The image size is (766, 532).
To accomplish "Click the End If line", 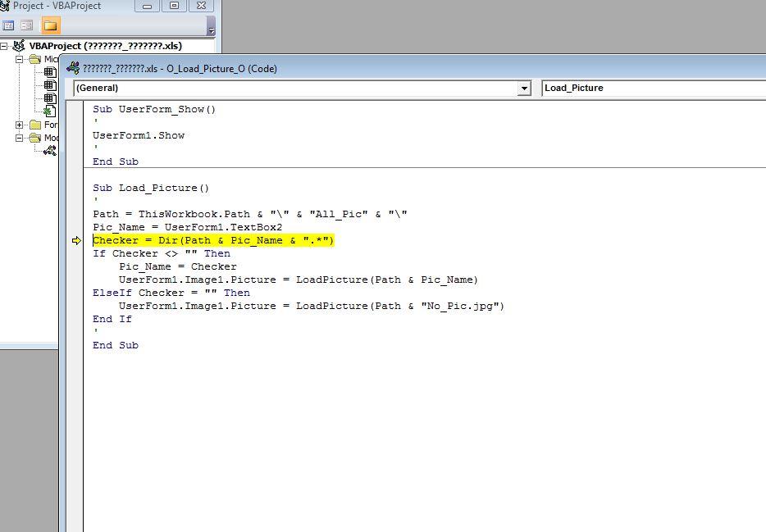I will [112, 319].
